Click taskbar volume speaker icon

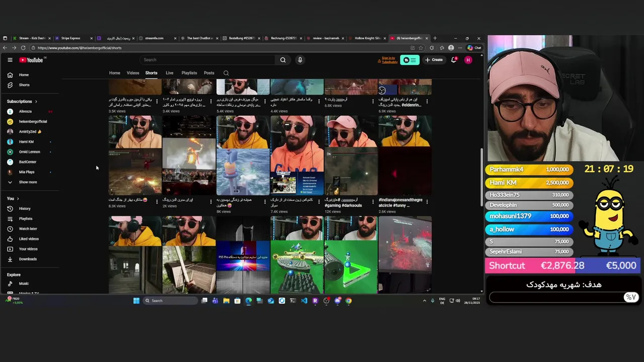click(x=458, y=301)
